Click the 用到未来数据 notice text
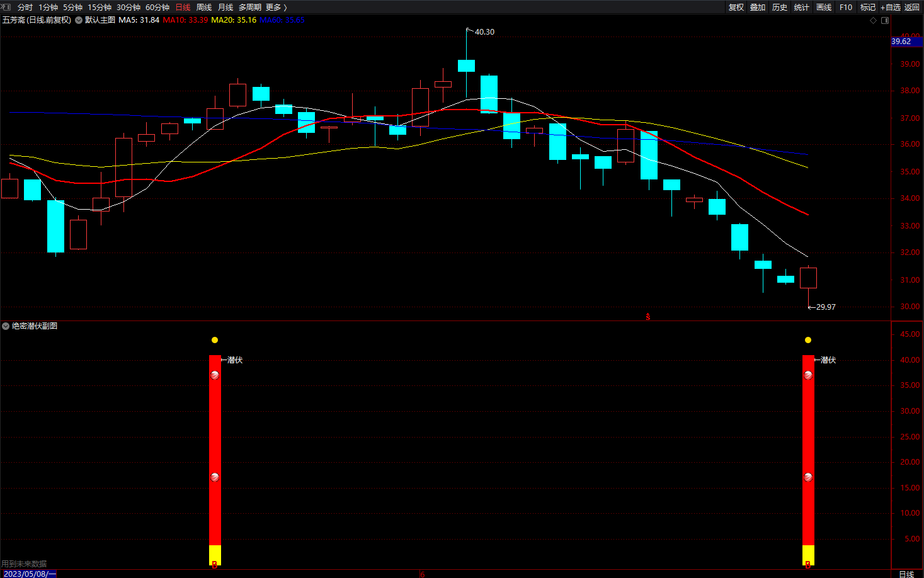This screenshot has width=924, height=578. (24, 564)
